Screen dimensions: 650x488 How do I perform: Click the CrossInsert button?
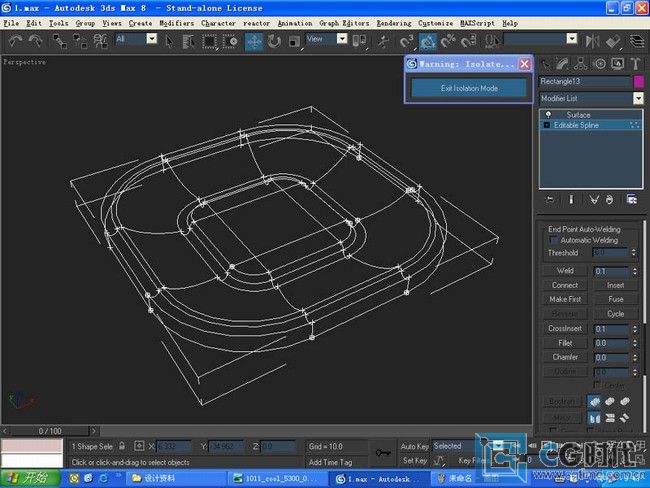click(x=565, y=328)
